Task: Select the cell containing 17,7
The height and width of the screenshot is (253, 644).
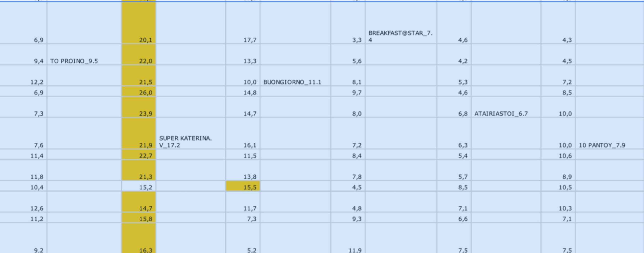Action: click(x=243, y=23)
